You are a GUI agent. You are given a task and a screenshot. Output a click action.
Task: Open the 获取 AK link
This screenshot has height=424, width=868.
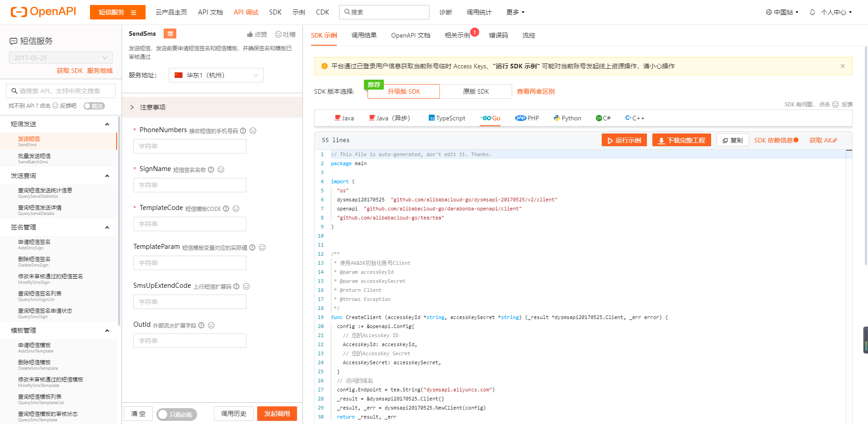coord(823,140)
